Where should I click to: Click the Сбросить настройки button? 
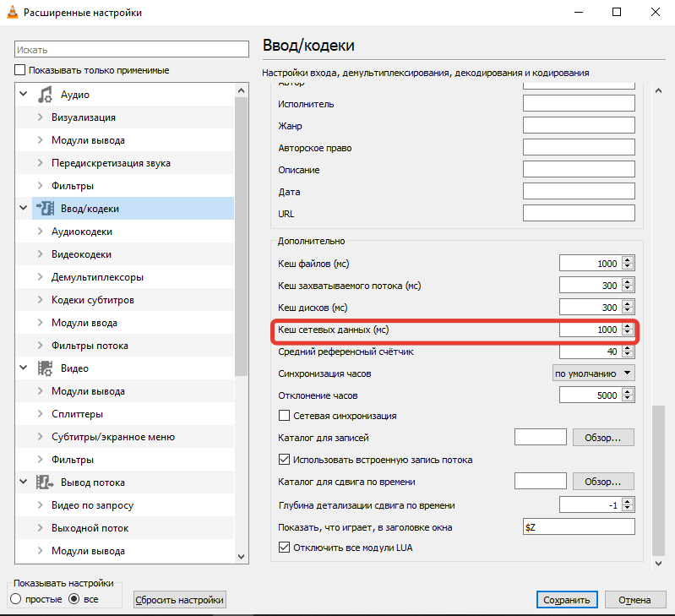point(179,600)
